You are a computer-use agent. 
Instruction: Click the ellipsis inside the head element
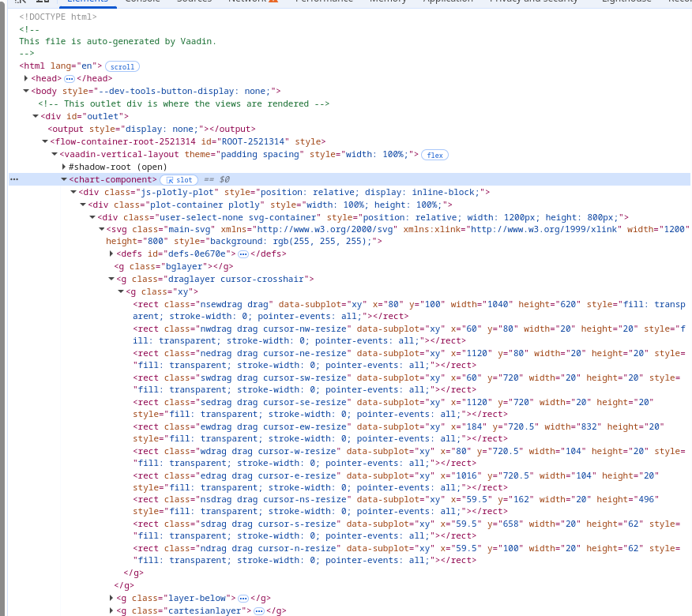coord(70,78)
